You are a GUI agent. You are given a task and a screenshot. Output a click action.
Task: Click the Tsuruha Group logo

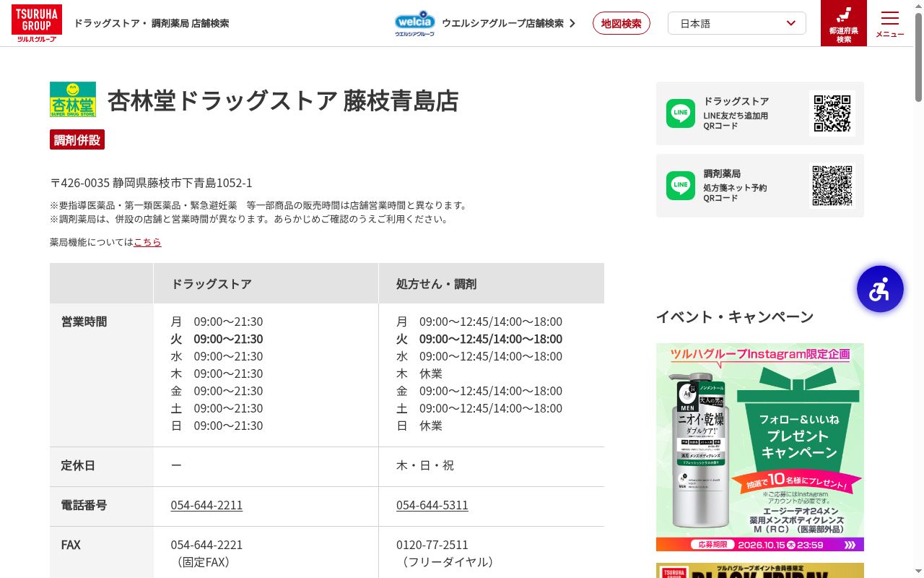tap(36, 23)
